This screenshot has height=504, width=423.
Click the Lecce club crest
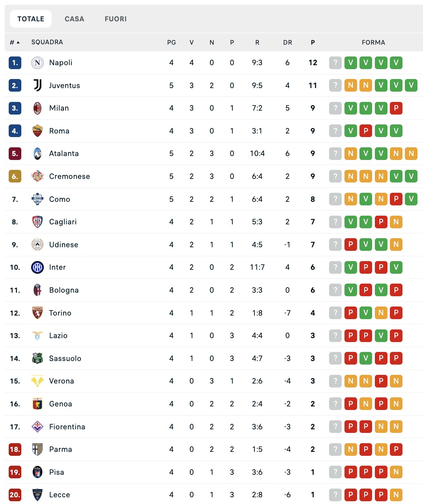[37, 495]
